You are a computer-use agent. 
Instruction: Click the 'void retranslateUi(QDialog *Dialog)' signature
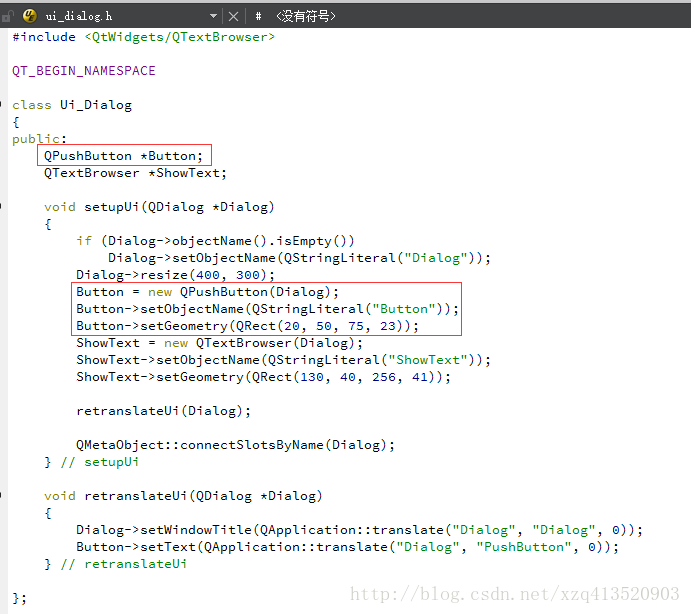(x=183, y=496)
